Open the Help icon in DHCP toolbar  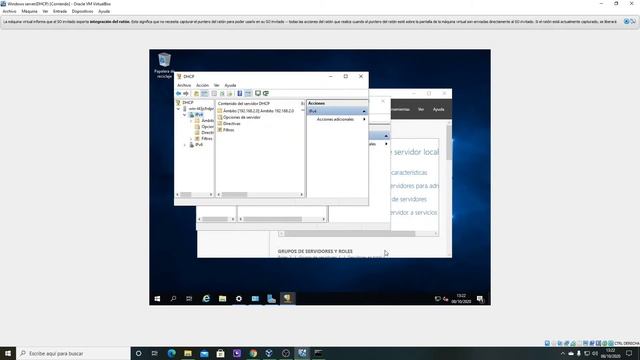[x=240, y=93]
